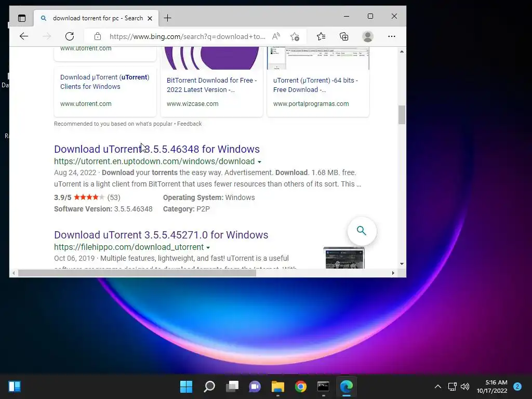The width and height of the screenshot is (532, 399).
Task: Expand filehippo URL dropdown arrow
Action: click(208, 248)
